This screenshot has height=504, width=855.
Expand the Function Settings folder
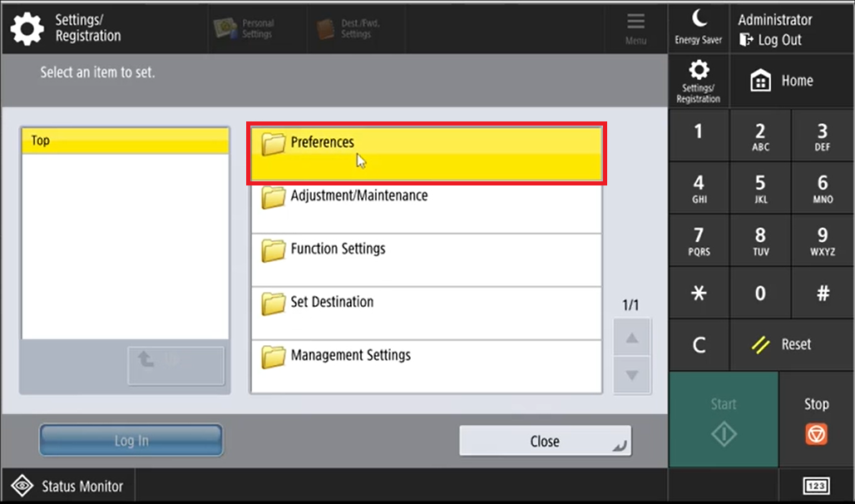tap(426, 259)
